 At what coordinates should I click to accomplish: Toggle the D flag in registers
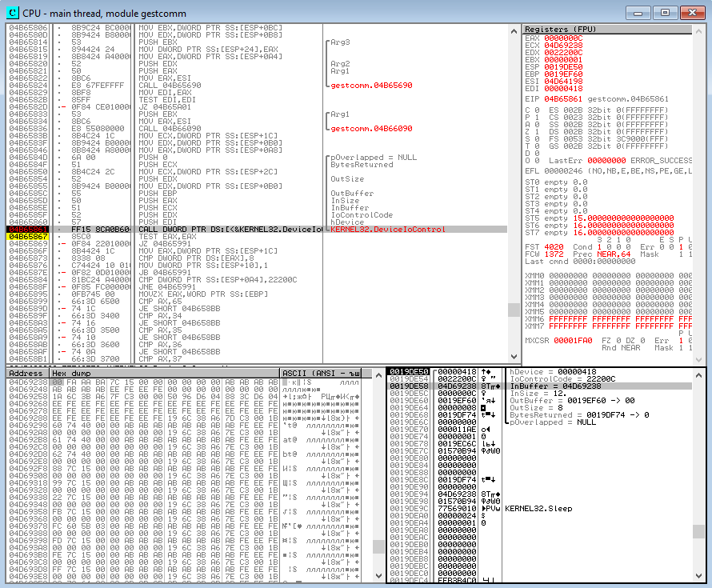coord(537,154)
